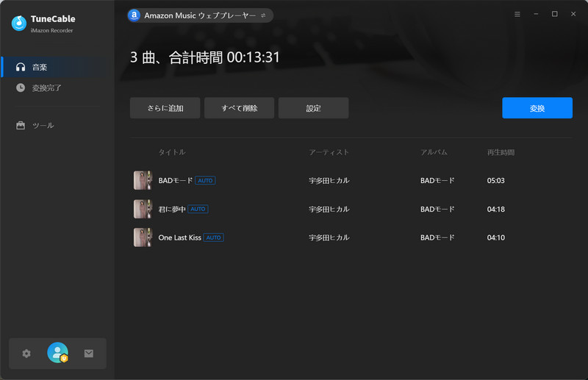
Task: Open the 変換完了 history via its clock icon
Action: 21,87
